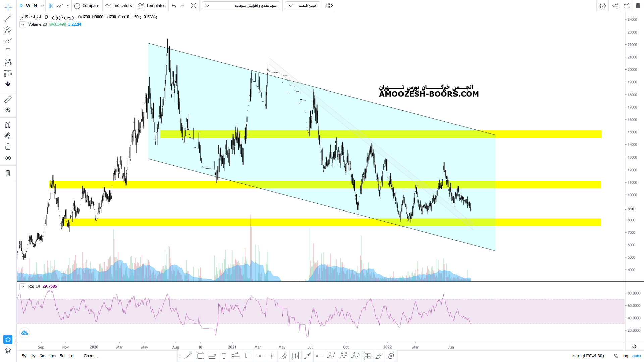Click the trash remove drawings icon
This screenshot has width=644, height=362.
[x=8, y=173]
